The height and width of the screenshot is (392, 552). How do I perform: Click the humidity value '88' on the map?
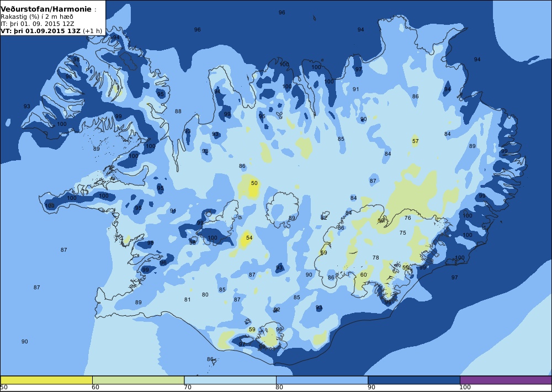tap(178, 112)
